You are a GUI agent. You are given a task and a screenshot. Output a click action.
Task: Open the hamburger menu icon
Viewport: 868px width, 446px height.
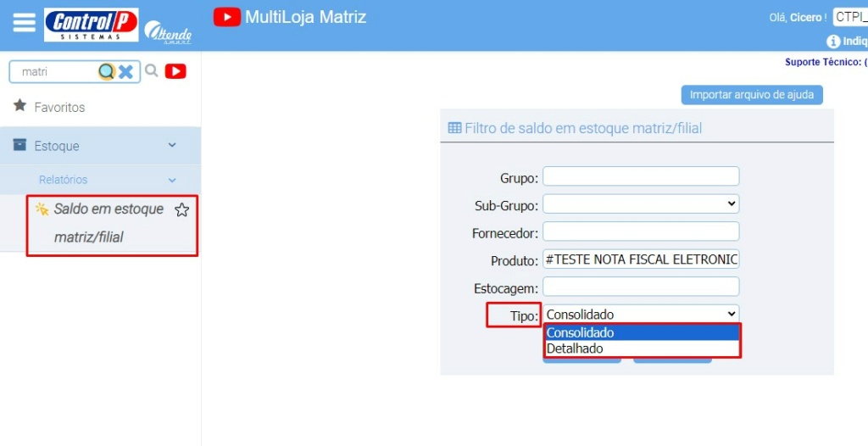click(24, 22)
